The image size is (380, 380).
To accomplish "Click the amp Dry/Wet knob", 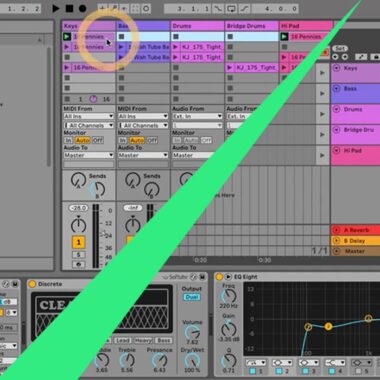I will (192, 360).
